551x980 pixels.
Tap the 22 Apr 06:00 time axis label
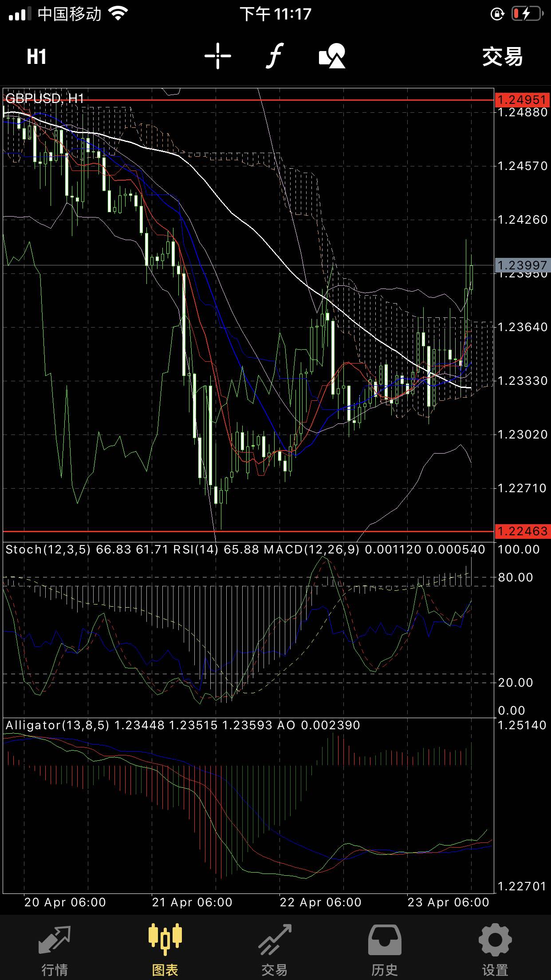pos(321,902)
